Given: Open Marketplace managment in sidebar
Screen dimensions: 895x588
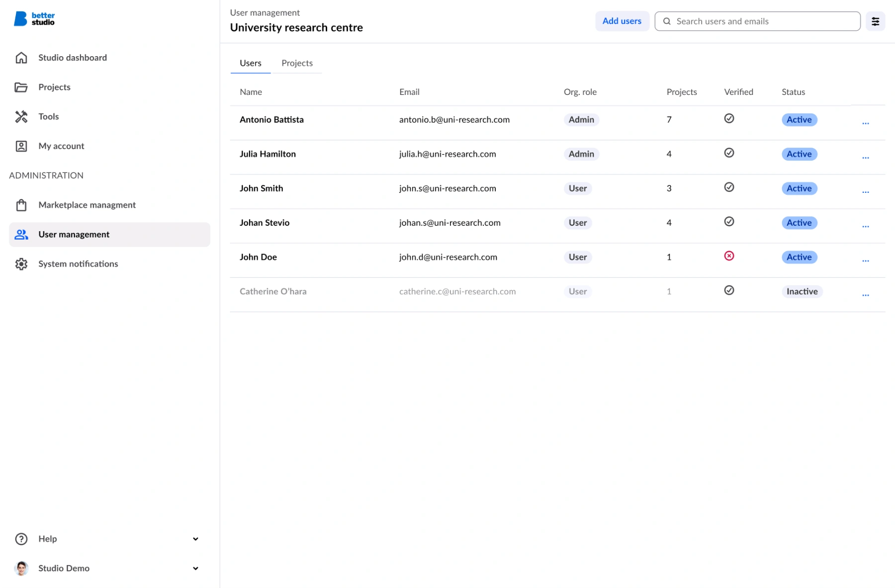Looking at the screenshot, I should (109, 205).
